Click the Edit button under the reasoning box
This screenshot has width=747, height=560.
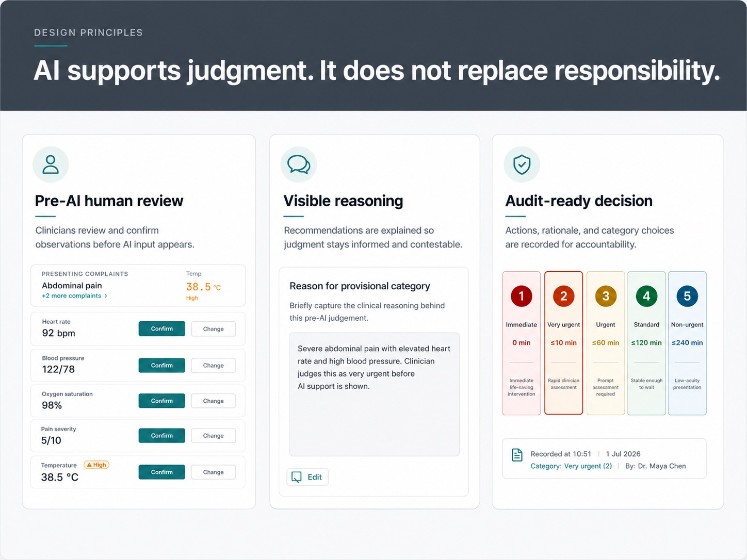(x=307, y=477)
